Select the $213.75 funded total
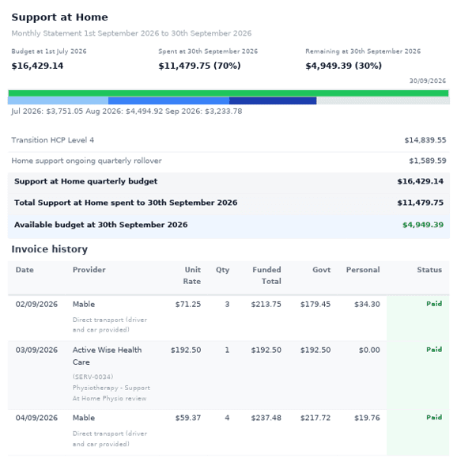 click(x=266, y=304)
